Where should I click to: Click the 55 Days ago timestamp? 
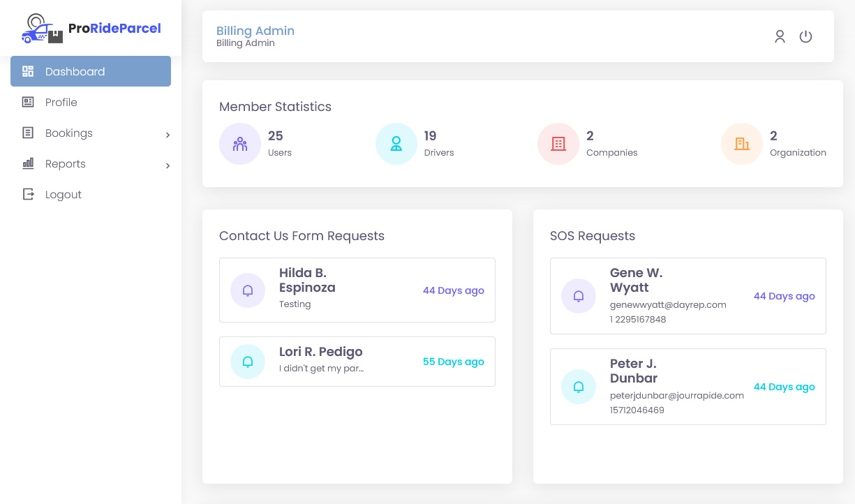454,362
